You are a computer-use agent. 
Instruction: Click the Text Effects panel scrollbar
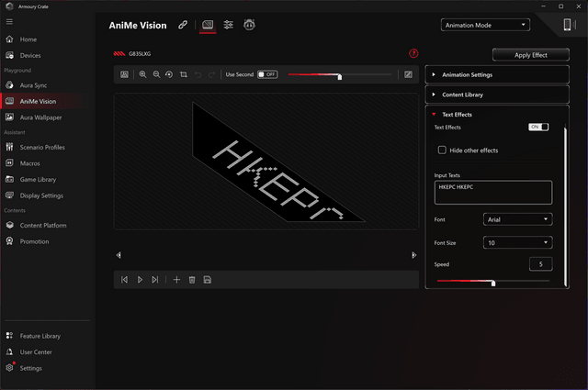565,206
